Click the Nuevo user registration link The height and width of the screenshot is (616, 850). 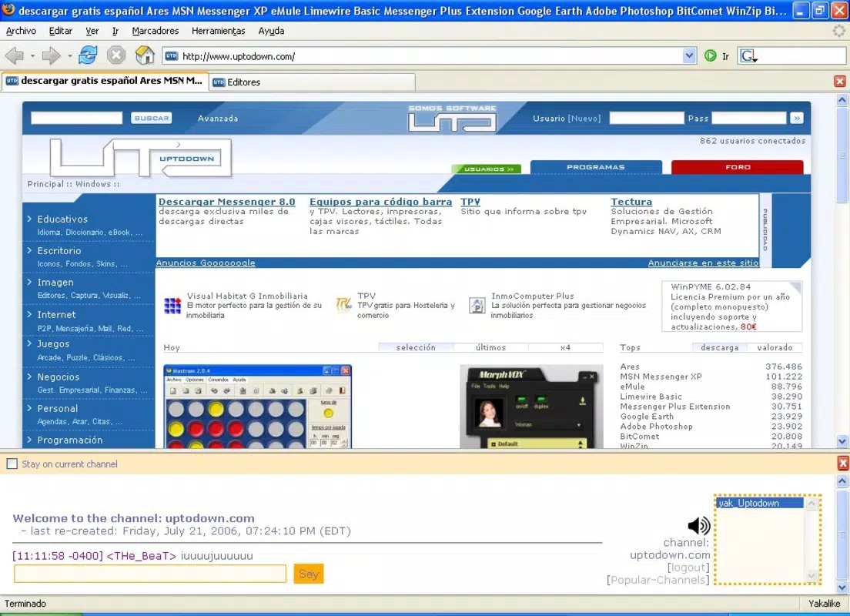point(584,119)
